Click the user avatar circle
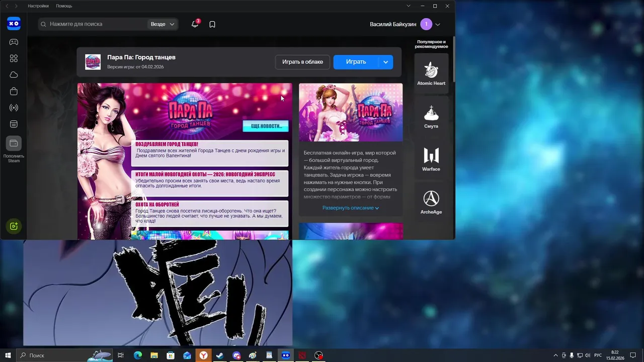The height and width of the screenshot is (362, 644). [x=426, y=24]
